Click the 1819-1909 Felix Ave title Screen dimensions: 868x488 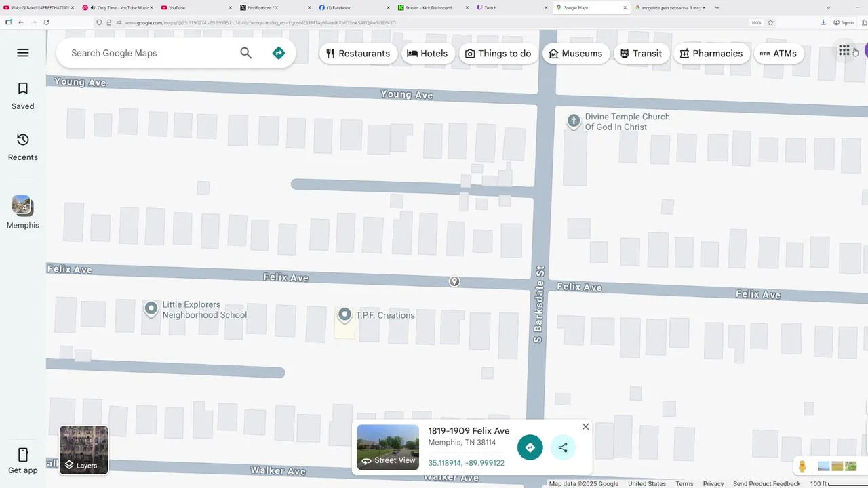pos(469,430)
